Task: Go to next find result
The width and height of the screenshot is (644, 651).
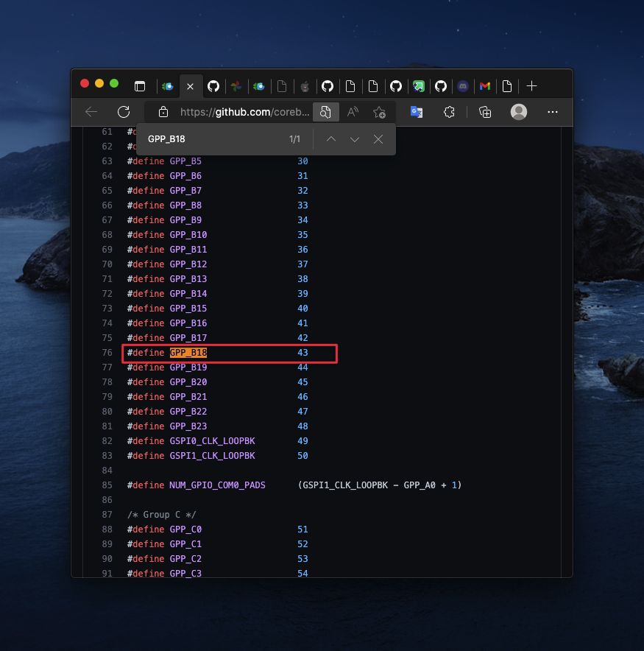Action: [x=355, y=139]
